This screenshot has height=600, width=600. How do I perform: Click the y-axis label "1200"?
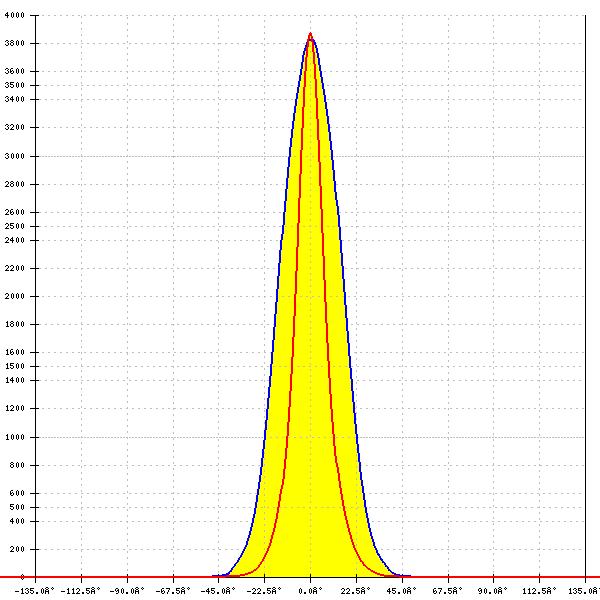15,408
